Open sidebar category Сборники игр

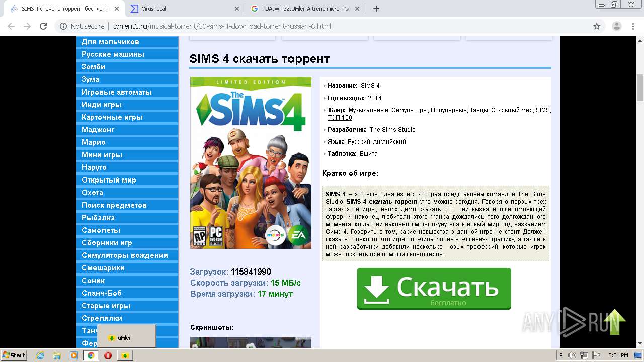click(127, 243)
